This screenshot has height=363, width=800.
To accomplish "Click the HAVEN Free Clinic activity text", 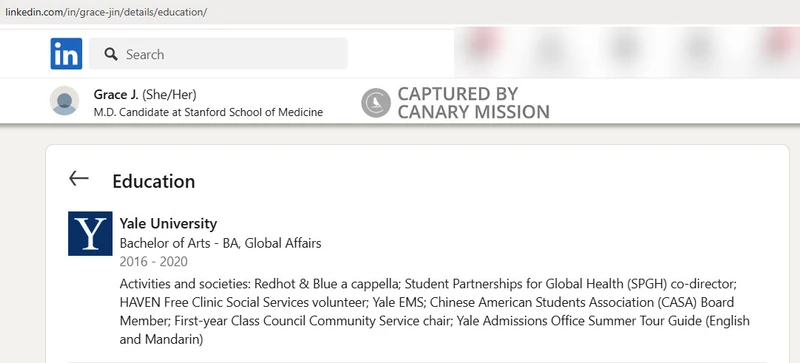I will (243, 302).
